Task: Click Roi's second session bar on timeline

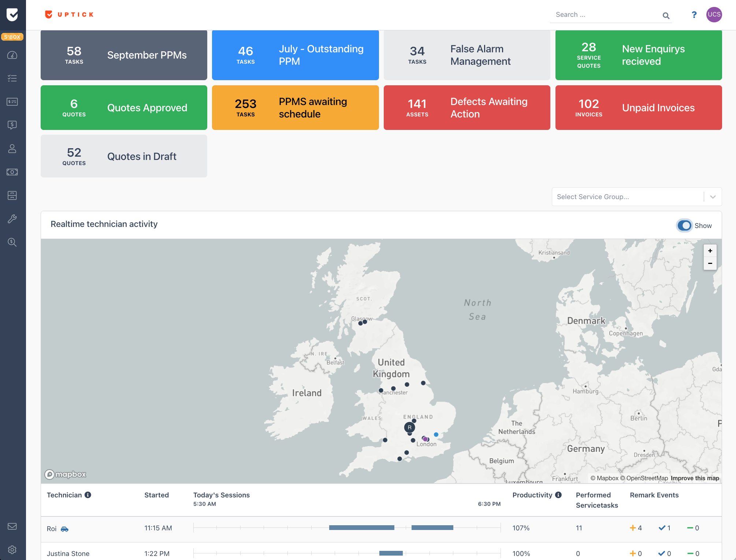Action: tap(432, 528)
